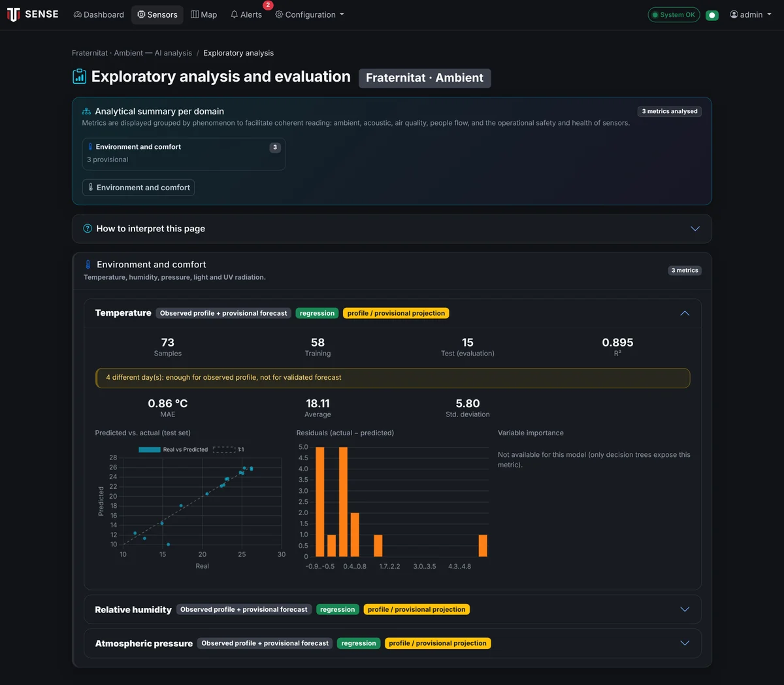Click the question mark help icon
This screenshot has width=784, height=685.
[88, 229]
